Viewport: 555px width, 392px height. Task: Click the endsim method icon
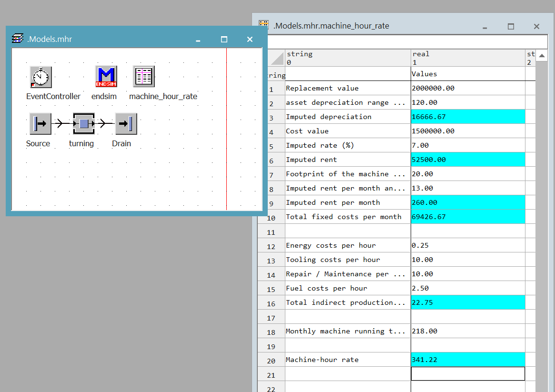point(106,77)
